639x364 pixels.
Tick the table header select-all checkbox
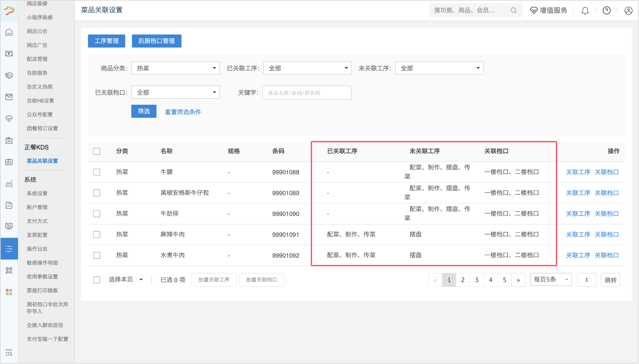(97, 151)
